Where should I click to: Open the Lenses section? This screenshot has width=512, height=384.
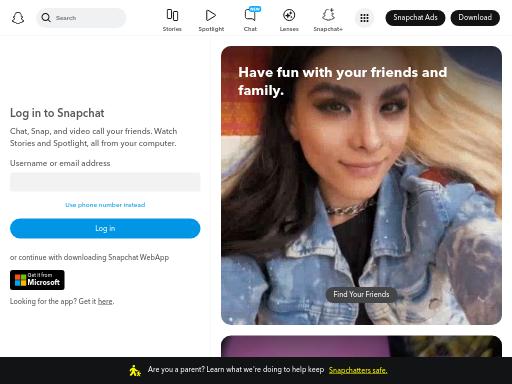coord(289,20)
